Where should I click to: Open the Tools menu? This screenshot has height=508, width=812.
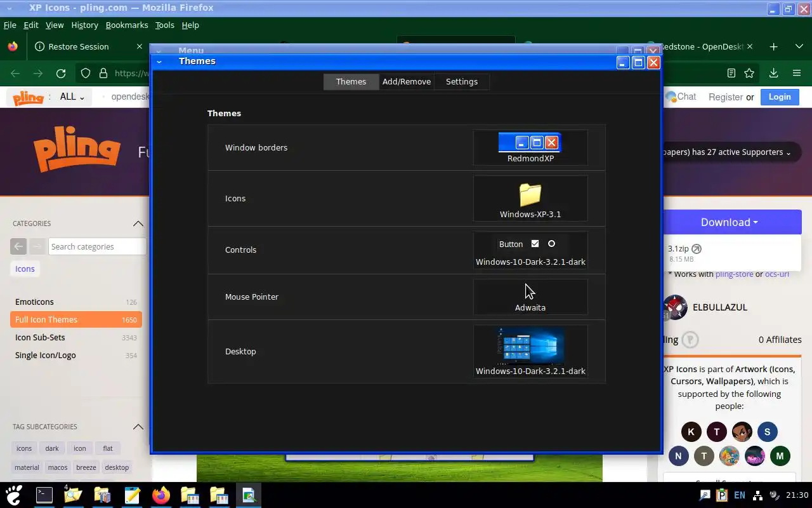pos(164,25)
